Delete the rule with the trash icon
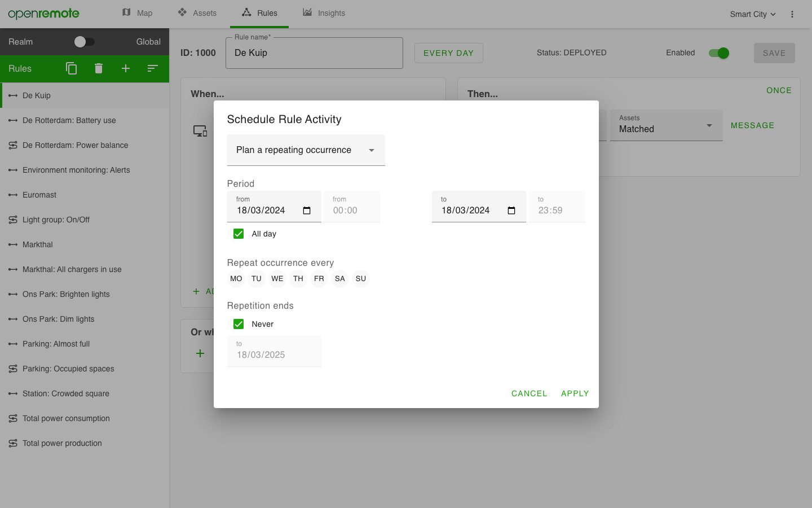The height and width of the screenshot is (508, 812). [98, 68]
